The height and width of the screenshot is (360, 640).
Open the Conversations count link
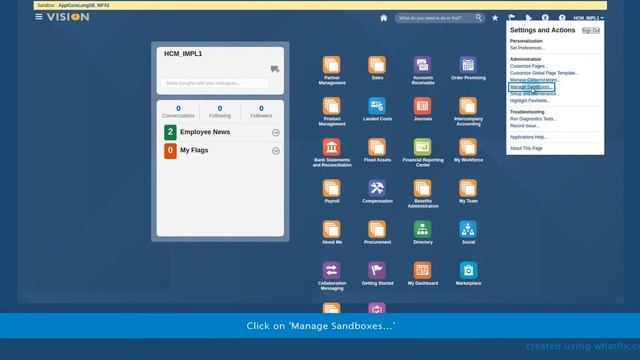coord(178,111)
